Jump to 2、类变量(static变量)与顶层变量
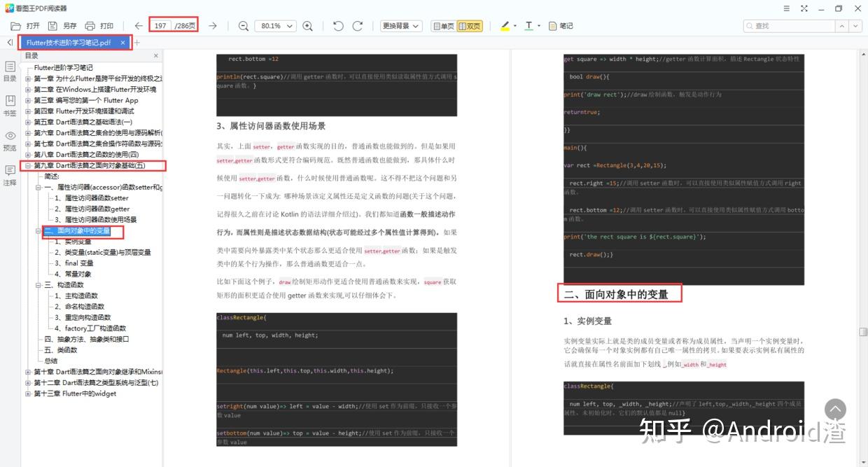Image resolution: width=868 pixels, height=467 pixels. pyautogui.click(x=103, y=253)
